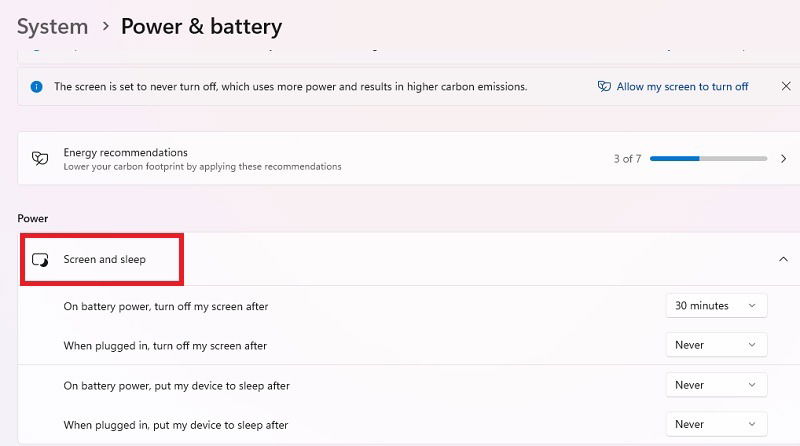Go back to System in the breadcrumb
This screenshot has width=800, height=446.
coord(53,27)
